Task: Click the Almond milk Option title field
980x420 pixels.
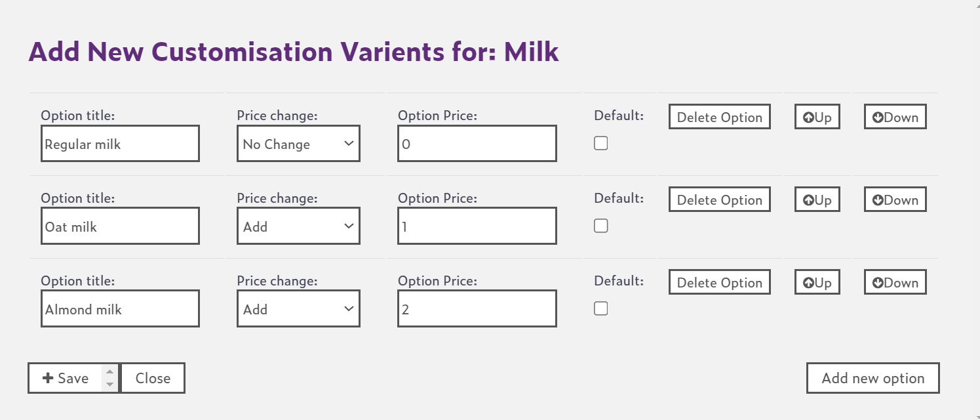Action: coord(120,309)
